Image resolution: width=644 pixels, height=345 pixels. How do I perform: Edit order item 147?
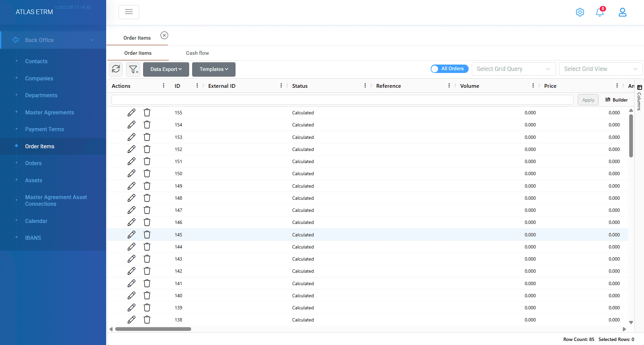131,210
